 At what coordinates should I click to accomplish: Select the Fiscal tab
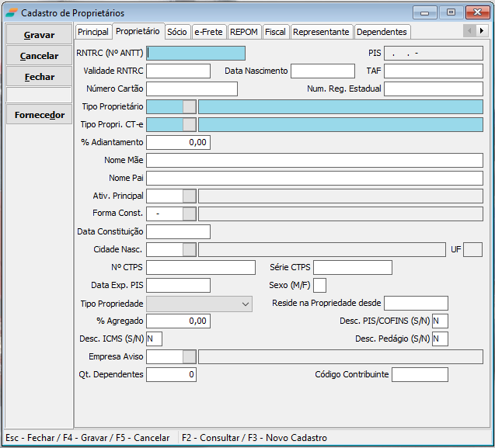pos(275,32)
